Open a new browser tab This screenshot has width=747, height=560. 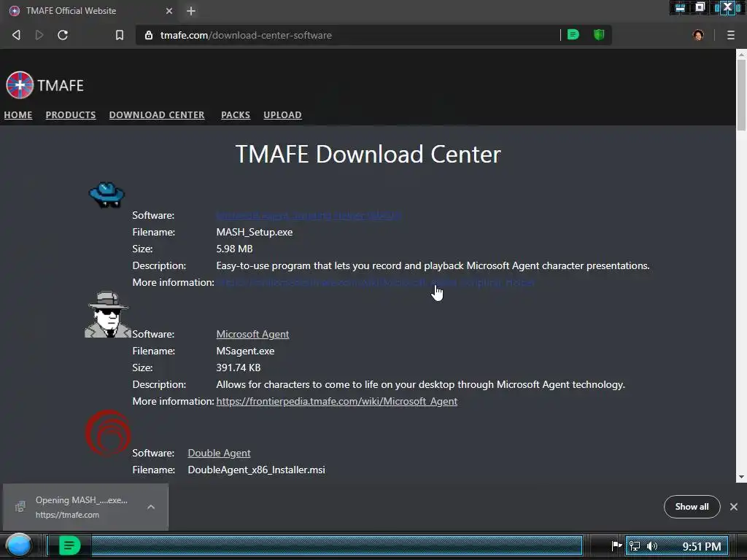191,11
